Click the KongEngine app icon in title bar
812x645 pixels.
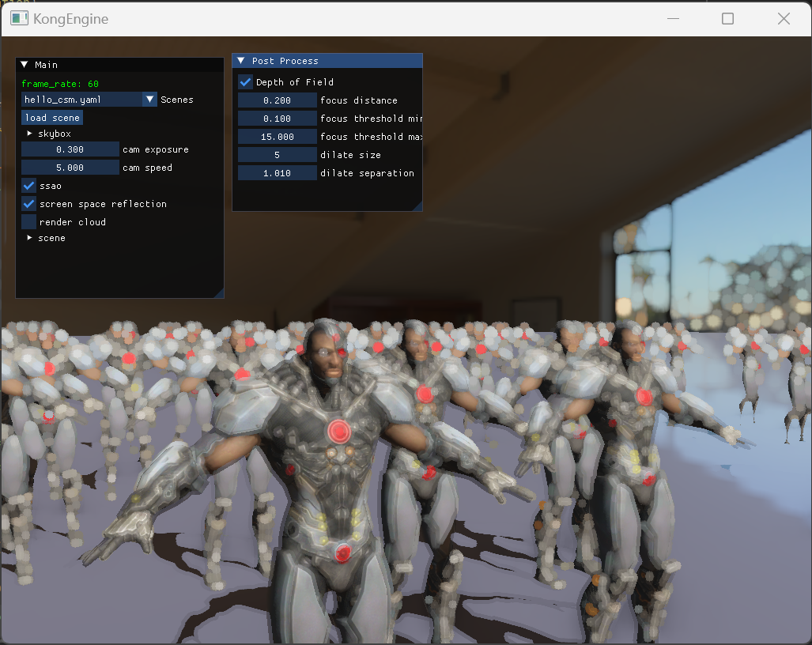pyautogui.click(x=20, y=19)
